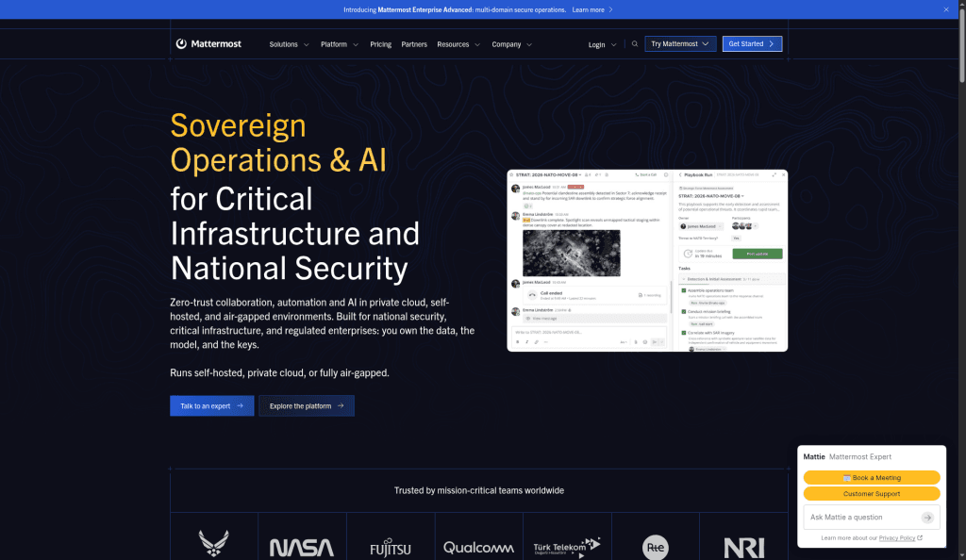Send question with Mattie arrow button
The image size is (966, 560).
tap(927, 518)
